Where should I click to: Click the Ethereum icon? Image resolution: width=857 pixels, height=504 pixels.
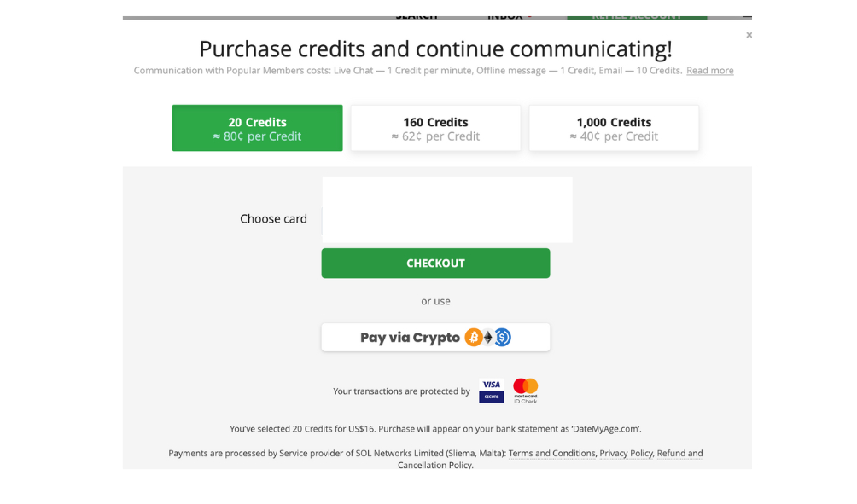[488, 338]
